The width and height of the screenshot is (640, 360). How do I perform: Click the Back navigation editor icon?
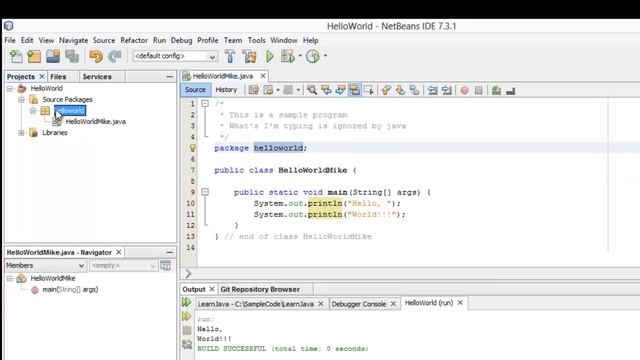coord(268,90)
